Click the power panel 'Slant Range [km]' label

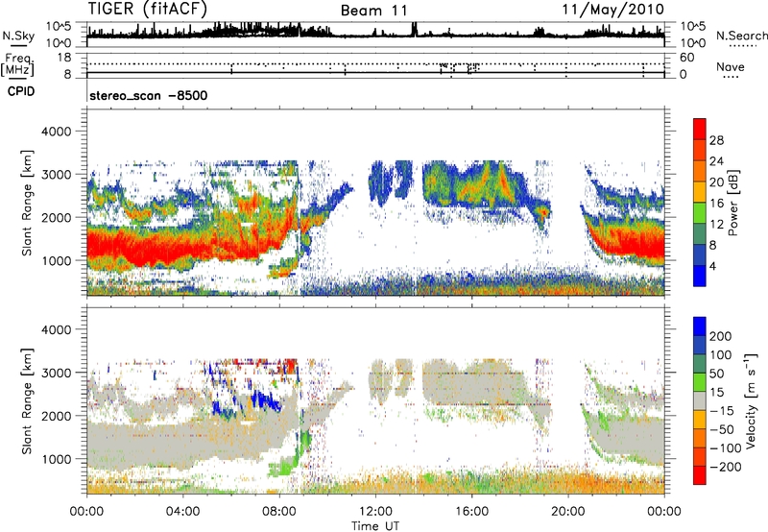point(27,203)
